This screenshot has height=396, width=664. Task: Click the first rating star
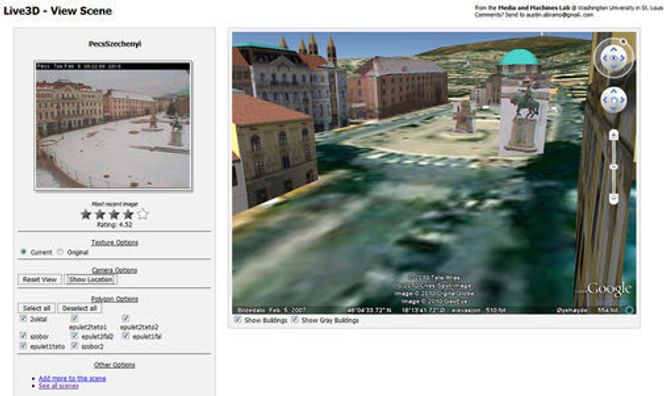coord(86,214)
